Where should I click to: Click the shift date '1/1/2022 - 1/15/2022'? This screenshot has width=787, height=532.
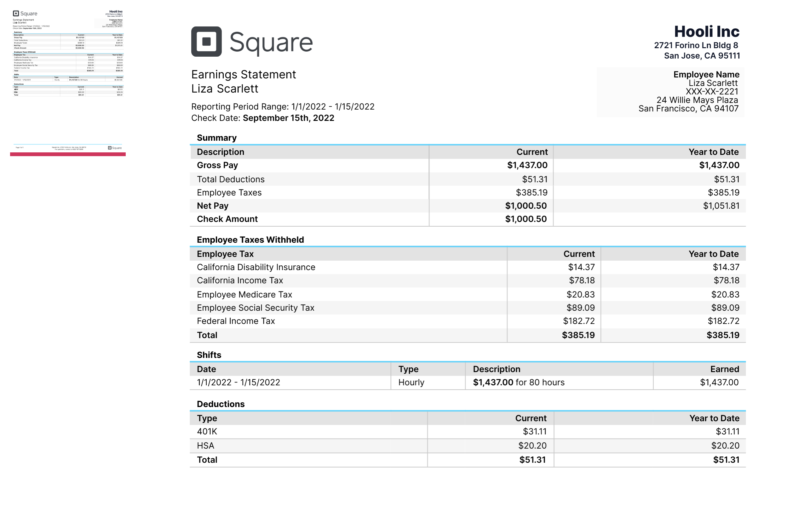[x=238, y=382]
